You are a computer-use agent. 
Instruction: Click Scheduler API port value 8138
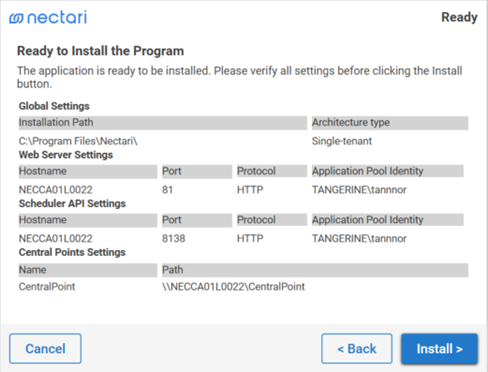pos(173,238)
